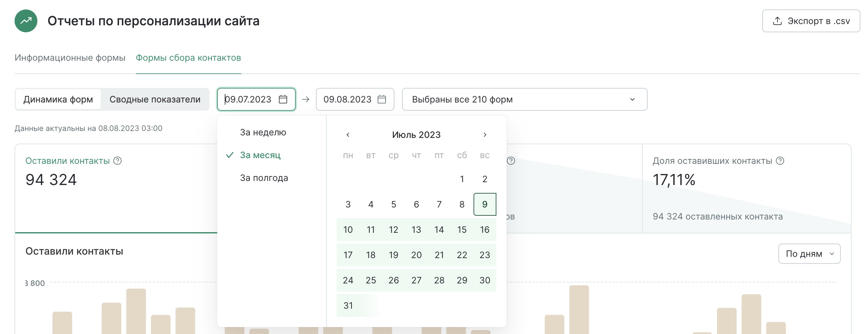This screenshot has width=868, height=334.
Task: Click 17,11% share value
Action: click(x=674, y=180)
